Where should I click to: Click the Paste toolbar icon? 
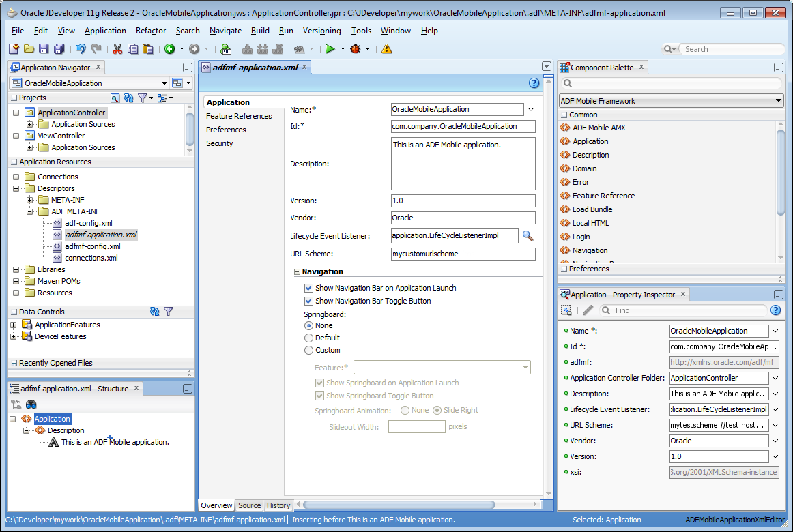(x=147, y=49)
